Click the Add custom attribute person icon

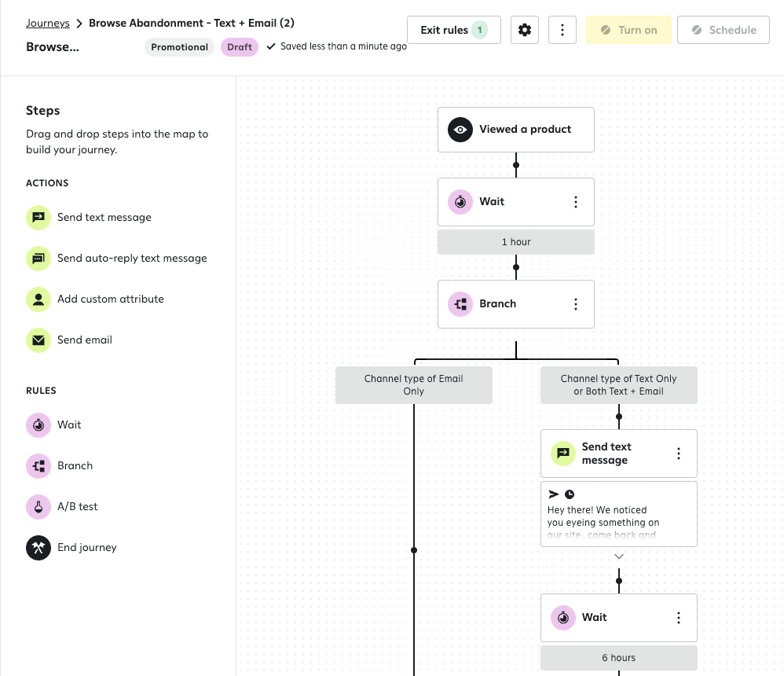[38, 299]
